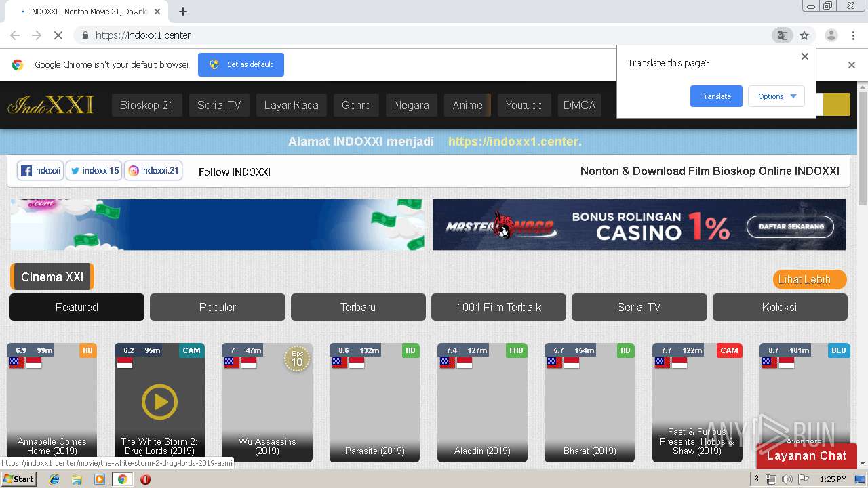The height and width of the screenshot is (488, 868).
Task: Open the Youtube menu item
Action: click(x=524, y=105)
